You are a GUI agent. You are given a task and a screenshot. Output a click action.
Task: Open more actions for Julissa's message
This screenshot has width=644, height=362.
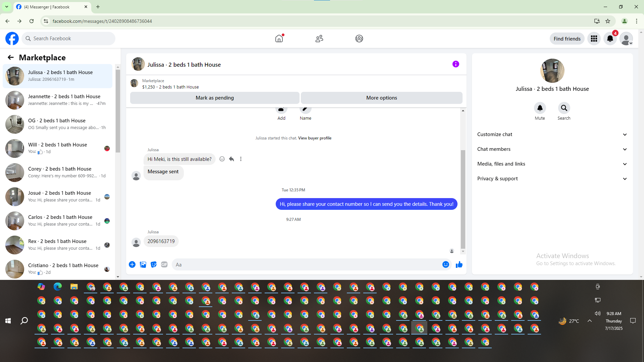[241, 159]
